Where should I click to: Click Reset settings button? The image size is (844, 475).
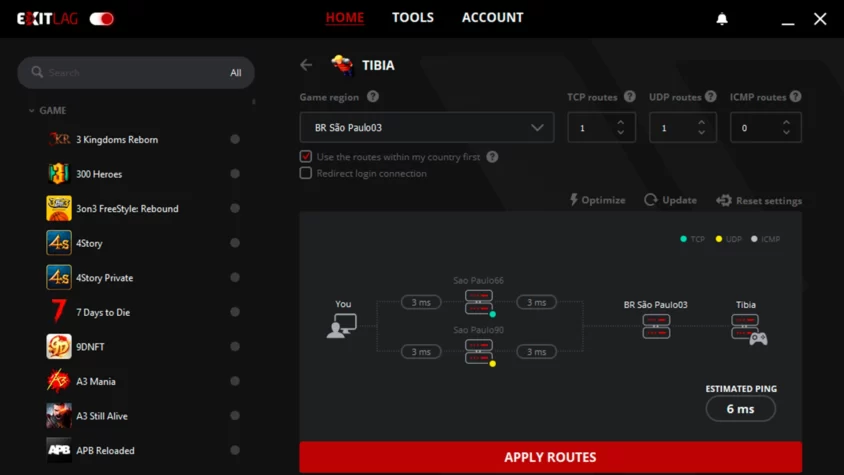point(759,200)
